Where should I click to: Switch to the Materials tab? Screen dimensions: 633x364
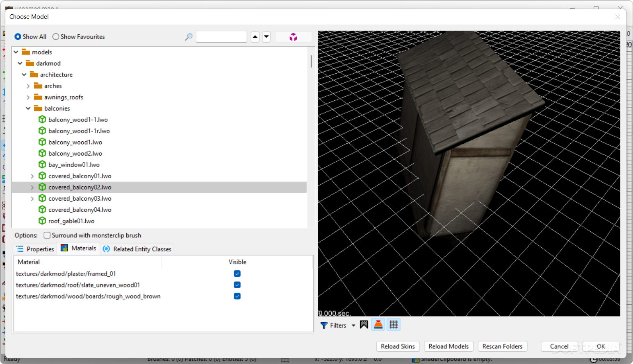[78, 248]
